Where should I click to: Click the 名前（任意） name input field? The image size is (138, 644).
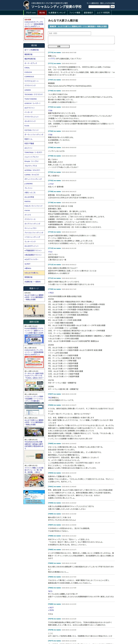point(69,33)
